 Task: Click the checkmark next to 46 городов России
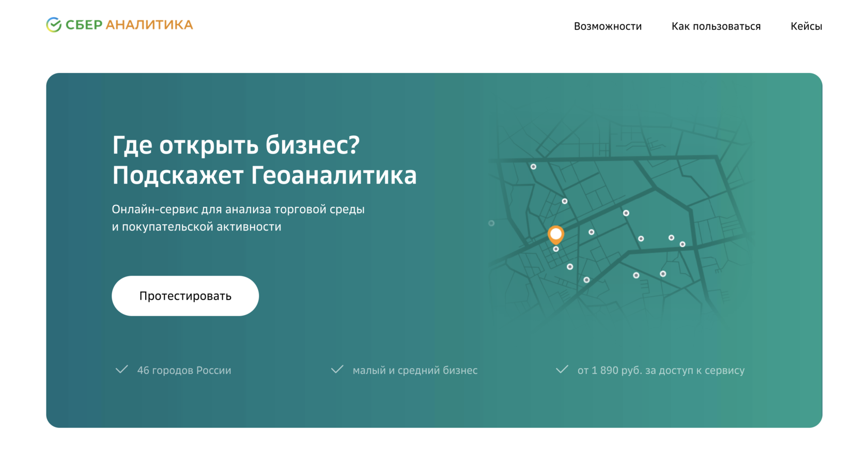[x=122, y=370]
